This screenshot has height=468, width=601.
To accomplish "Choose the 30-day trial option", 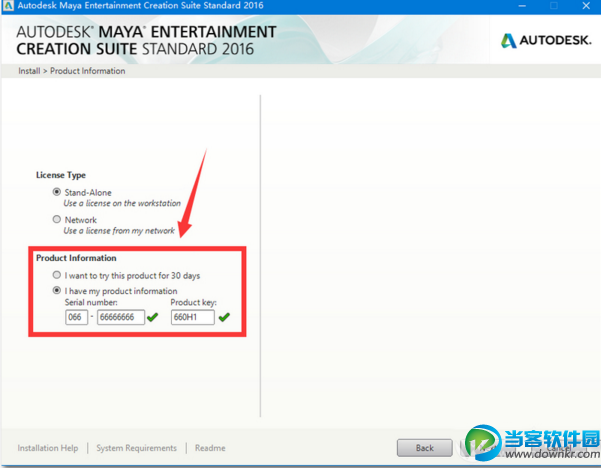I will pos(57,275).
